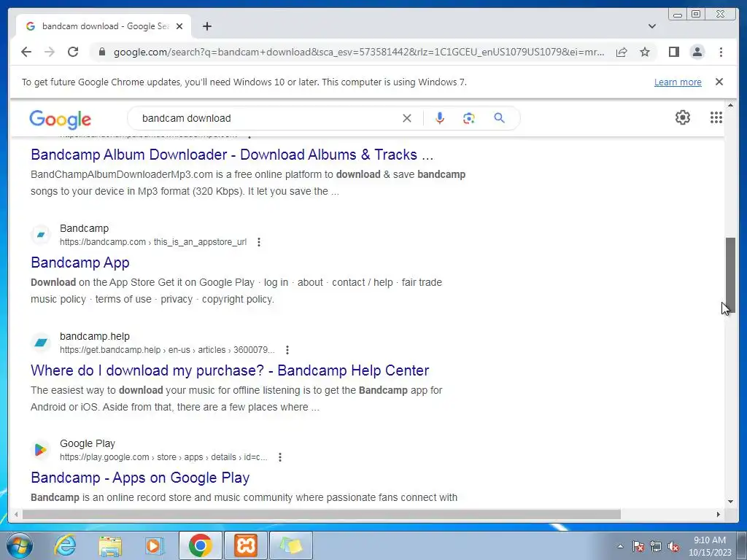Reload the current page
Image resolution: width=747 pixels, height=560 pixels.
point(73,52)
